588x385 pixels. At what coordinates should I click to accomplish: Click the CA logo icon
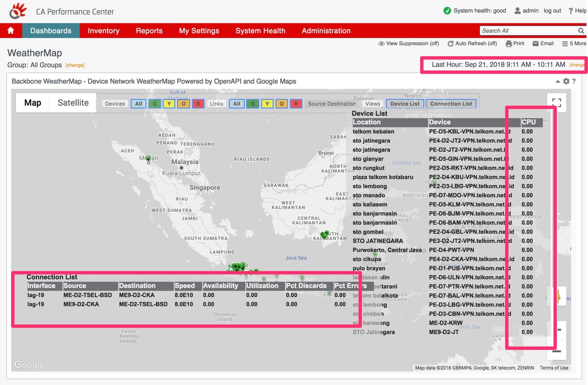(x=18, y=11)
